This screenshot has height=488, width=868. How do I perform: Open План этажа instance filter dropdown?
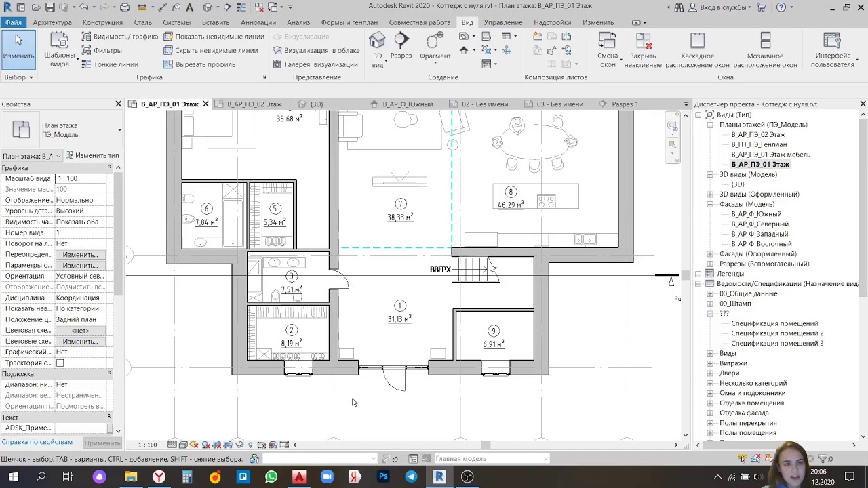(32, 156)
